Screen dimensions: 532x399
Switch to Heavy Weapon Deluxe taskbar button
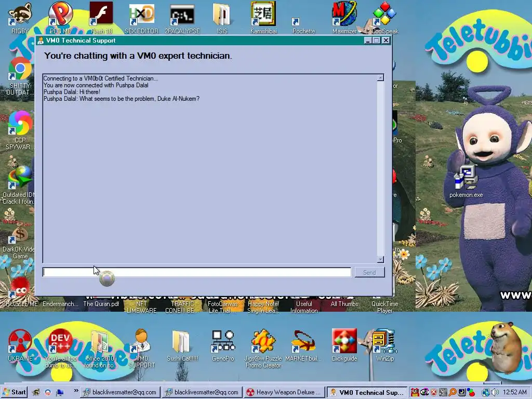(284, 392)
